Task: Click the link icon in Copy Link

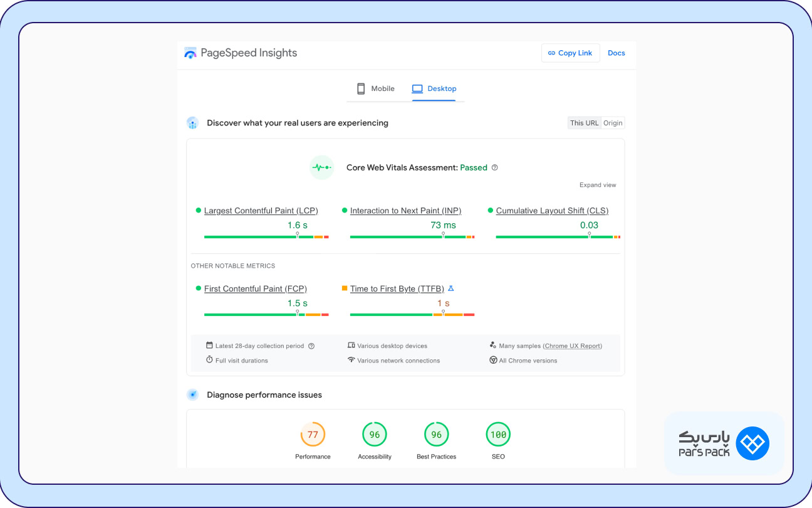Action: (x=551, y=53)
